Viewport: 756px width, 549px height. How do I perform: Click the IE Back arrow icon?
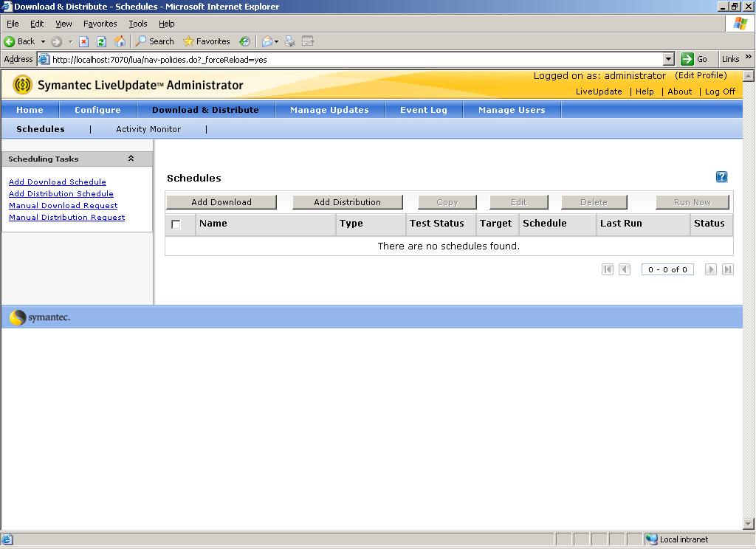pyautogui.click(x=9, y=41)
